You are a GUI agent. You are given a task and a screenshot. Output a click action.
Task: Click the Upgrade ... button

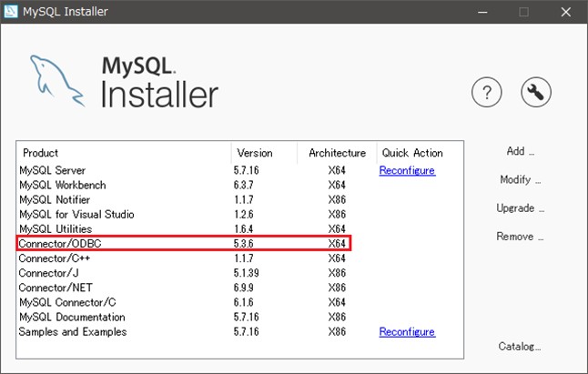point(521,208)
